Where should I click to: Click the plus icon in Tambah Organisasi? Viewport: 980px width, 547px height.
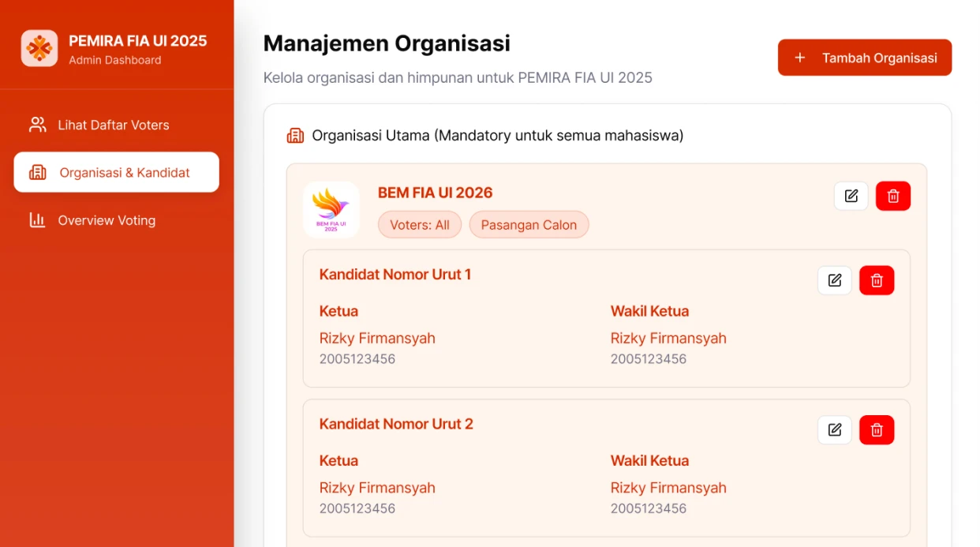(x=800, y=58)
